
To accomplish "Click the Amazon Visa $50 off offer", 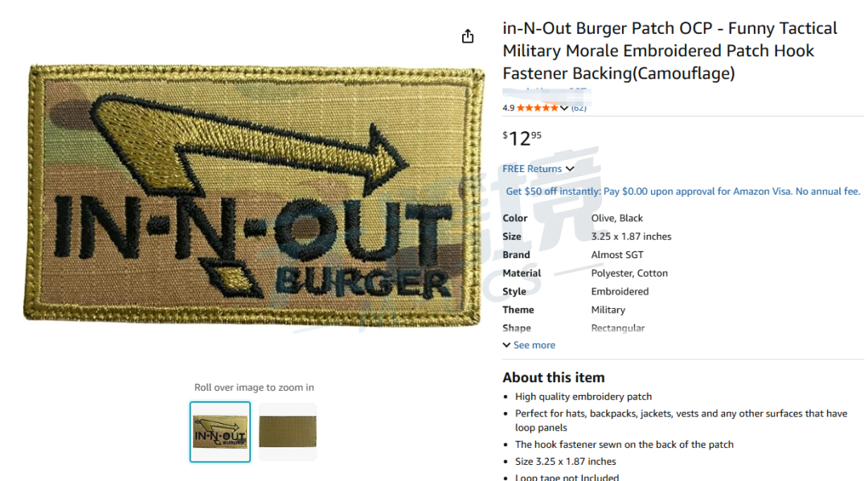I will 683,191.
